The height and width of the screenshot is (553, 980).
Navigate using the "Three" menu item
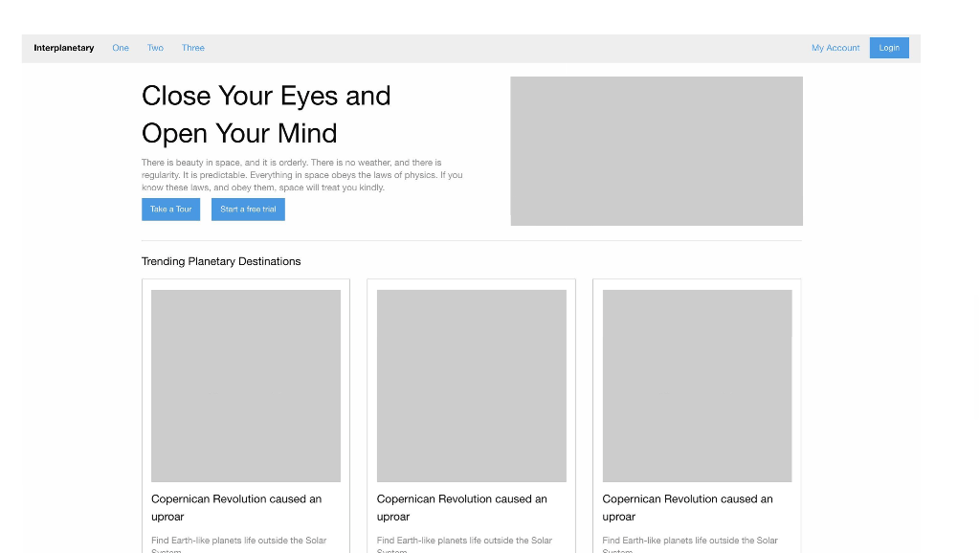(x=192, y=48)
